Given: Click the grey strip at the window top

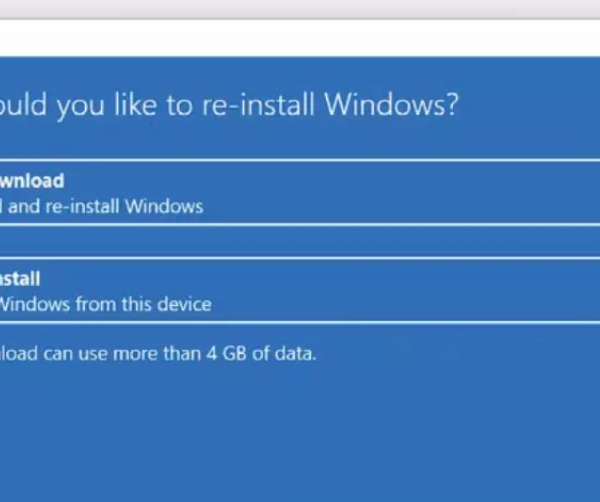Looking at the screenshot, I should coord(300,10).
